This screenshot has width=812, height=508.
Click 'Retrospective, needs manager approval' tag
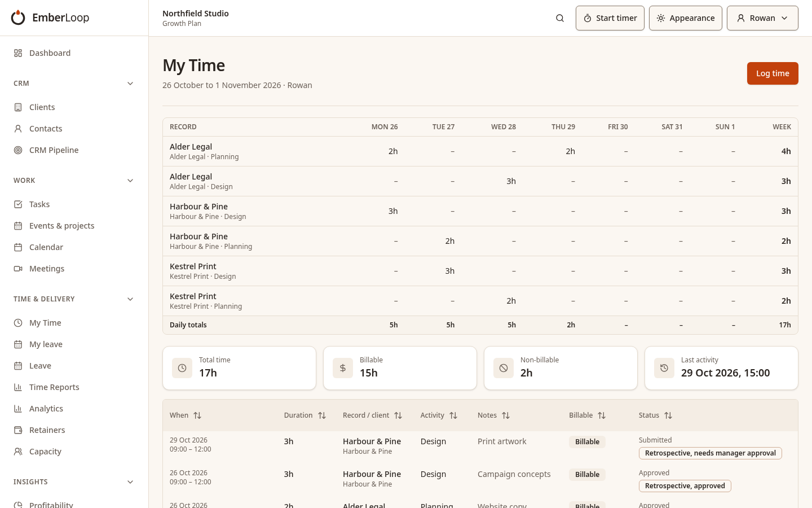[710, 453]
